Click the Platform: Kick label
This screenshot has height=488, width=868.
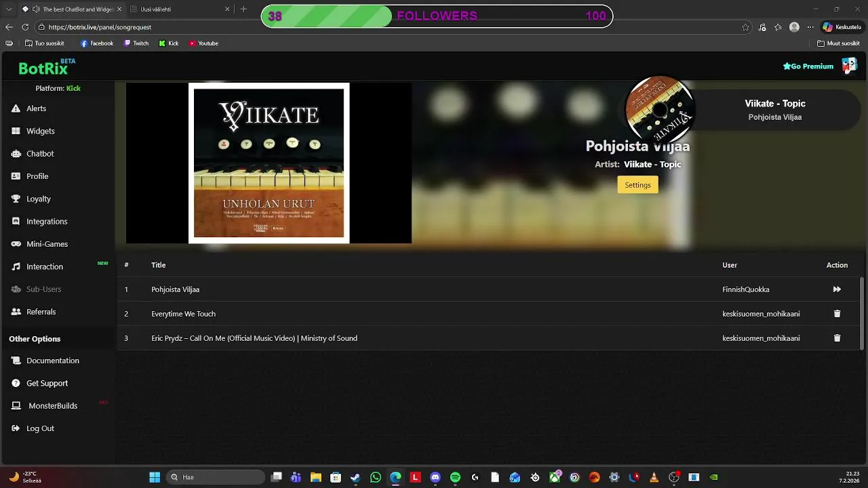58,88
